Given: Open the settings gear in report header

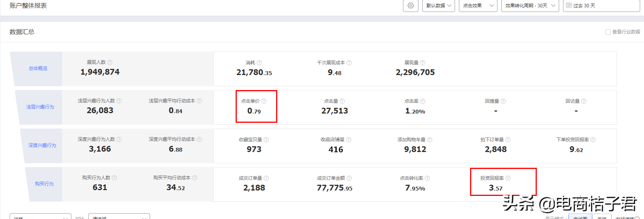Looking at the screenshot, I should coord(411,6).
